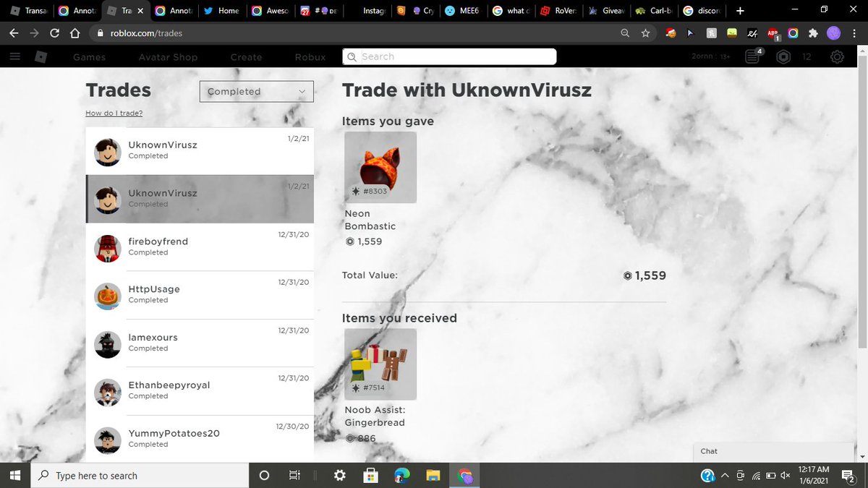Select the HttpUsage trade row
Viewport: 868px width, 488px height.
tap(200, 295)
